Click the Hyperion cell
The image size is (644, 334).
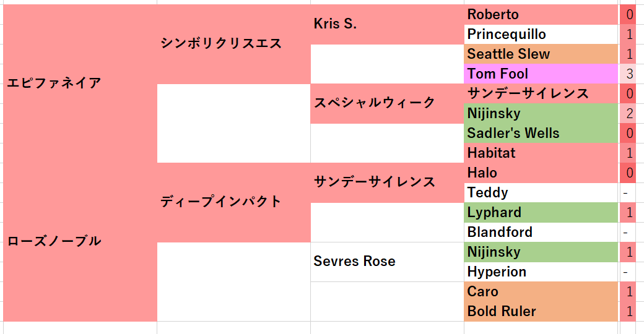coord(541,272)
